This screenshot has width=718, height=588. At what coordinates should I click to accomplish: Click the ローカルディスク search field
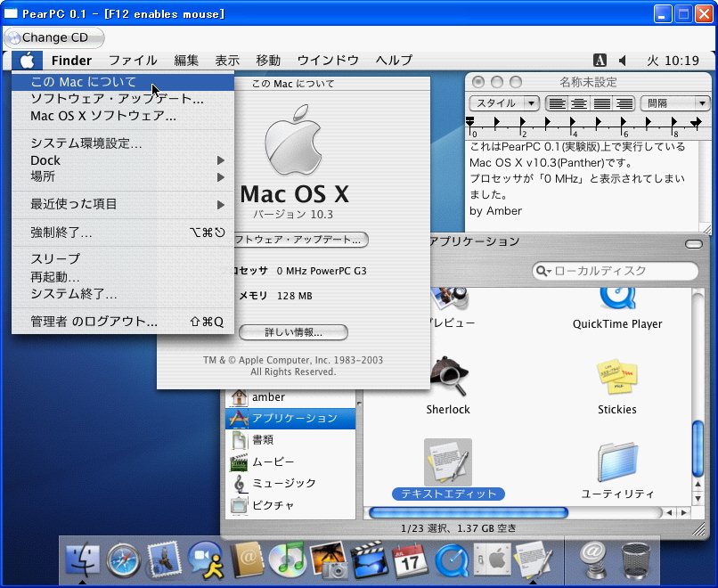tap(616, 271)
